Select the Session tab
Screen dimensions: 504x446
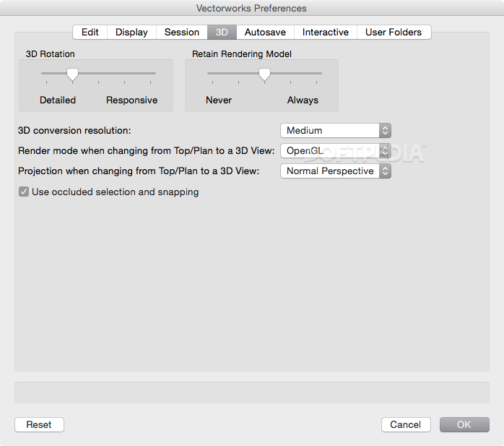(182, 33)
